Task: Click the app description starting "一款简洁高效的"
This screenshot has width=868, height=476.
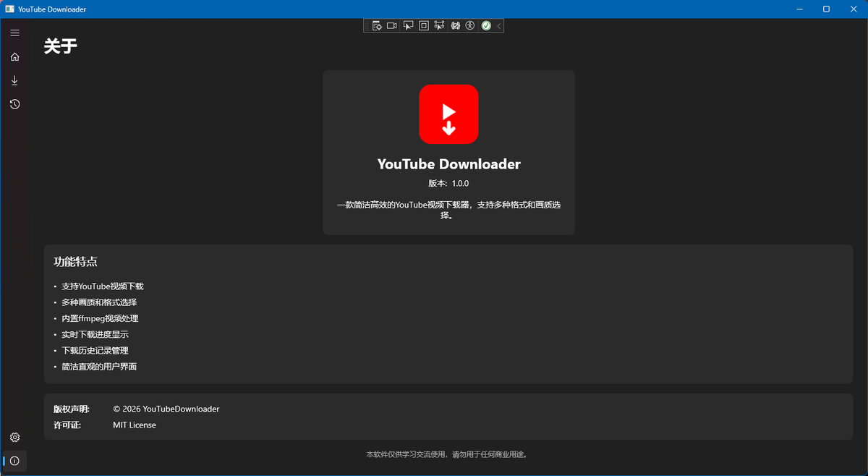Action: point(448,211)
